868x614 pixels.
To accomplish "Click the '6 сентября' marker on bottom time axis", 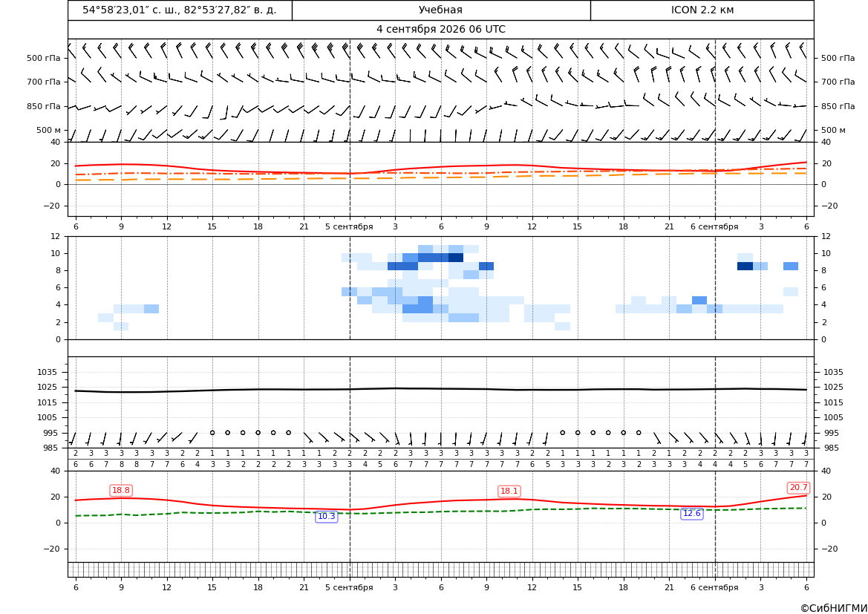I will [714, 587].
